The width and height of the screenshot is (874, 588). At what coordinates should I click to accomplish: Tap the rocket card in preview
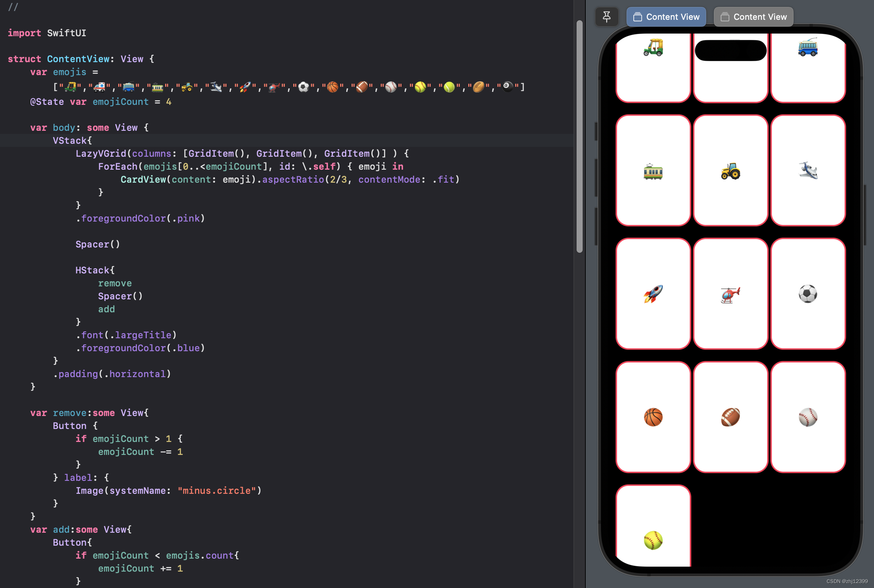[653, 294]
